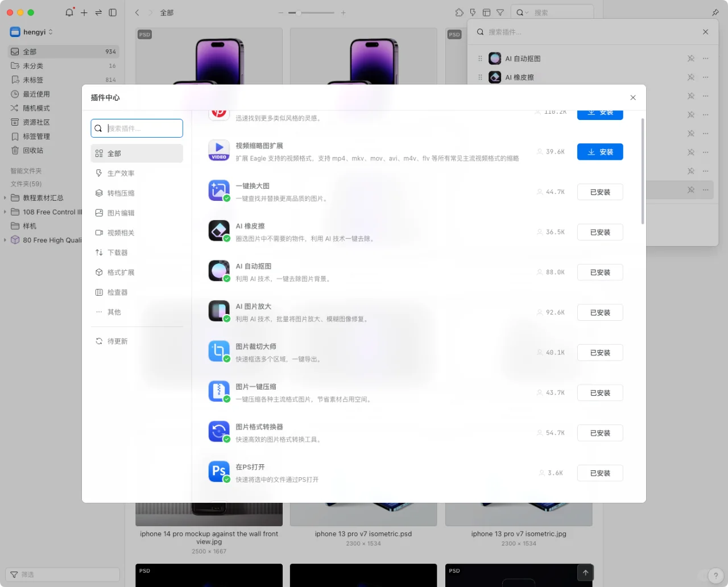This screenshot has height=587, width=728.
Task: Click the plugin center list scrollbar
Action: pos(643,171)
